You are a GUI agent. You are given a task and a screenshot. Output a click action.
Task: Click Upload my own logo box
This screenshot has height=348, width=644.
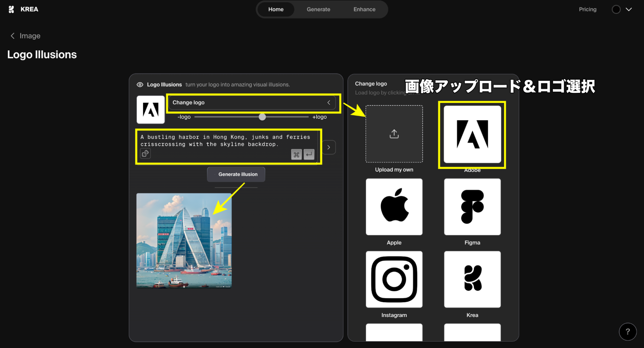point(394,134)
